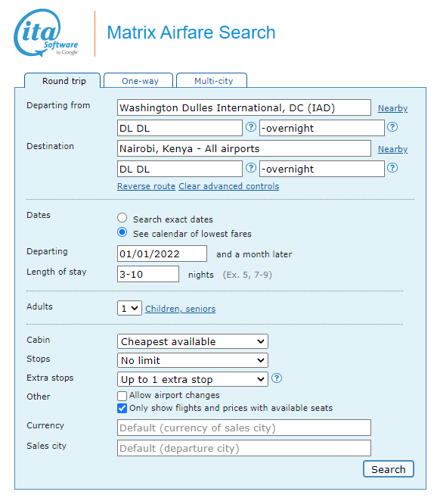Select See calendar of lowest fares option
This screenshot has width=437, height=504.
pos(122,232)
